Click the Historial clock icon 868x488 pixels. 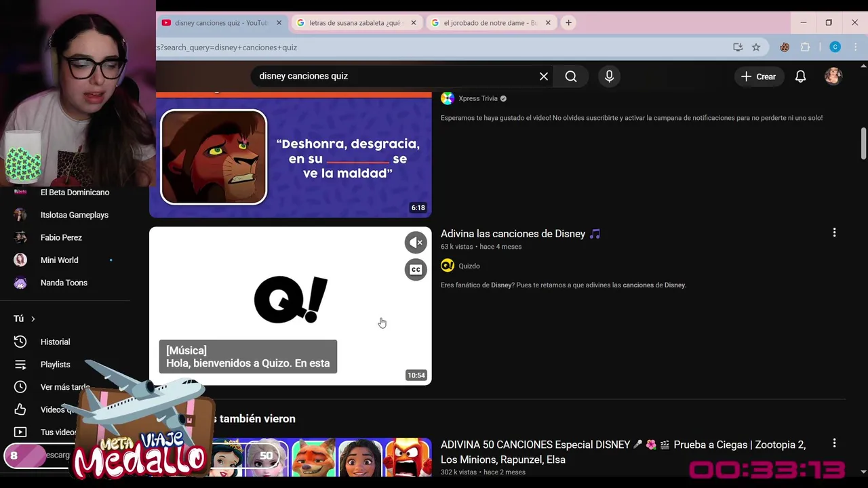click(20, 342)
